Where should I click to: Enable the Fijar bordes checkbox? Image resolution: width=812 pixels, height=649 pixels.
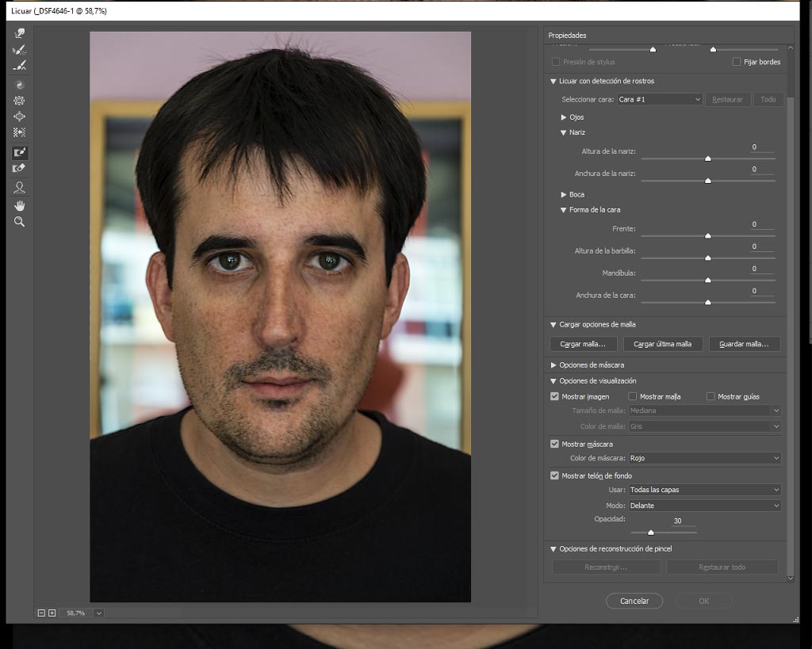pos(737,62)
